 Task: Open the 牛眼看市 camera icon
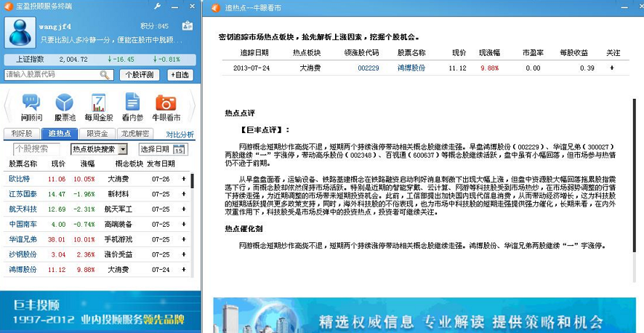[166, 107]
